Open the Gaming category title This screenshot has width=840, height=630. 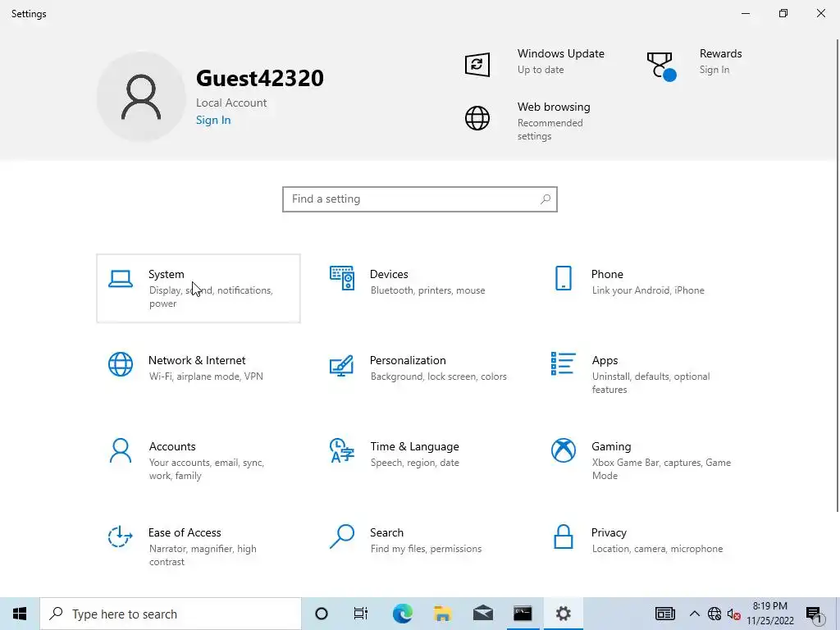click(x=611, y=447)
